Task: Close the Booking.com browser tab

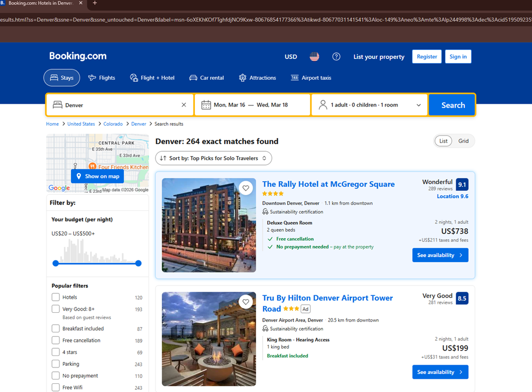Action: point(81,3)
